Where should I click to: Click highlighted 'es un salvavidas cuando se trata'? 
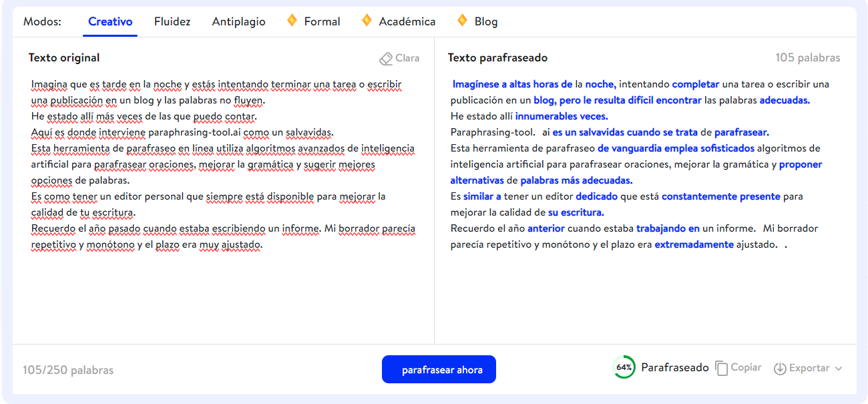pyautogui.click(x=625, y=132)
